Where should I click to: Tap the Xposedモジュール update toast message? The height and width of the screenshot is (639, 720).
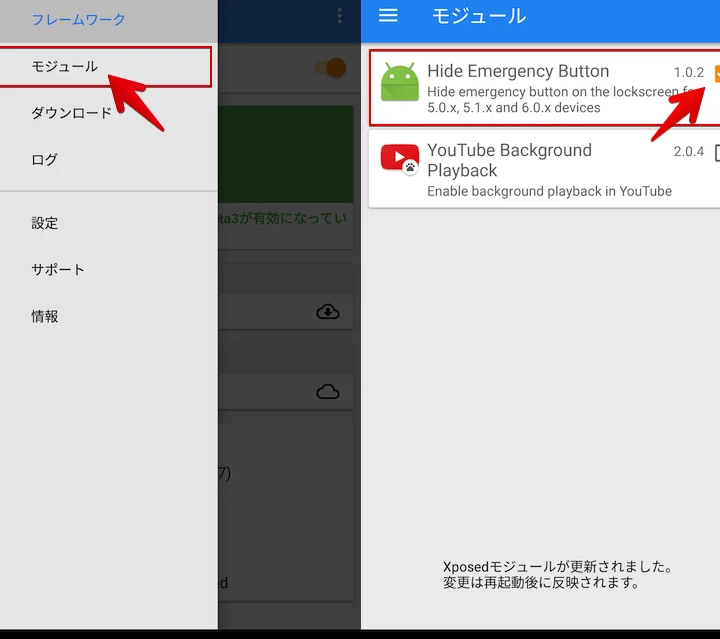click(x=557, y=575)
